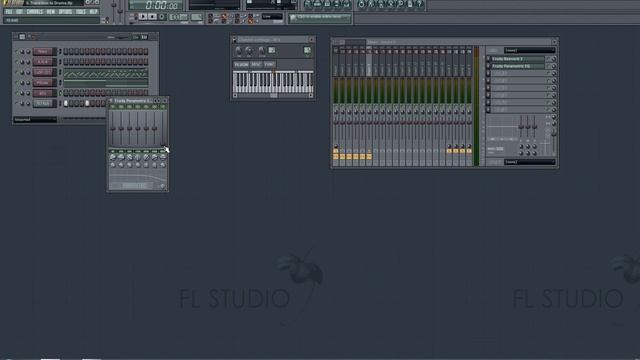
Task: Click the mixer track volume fader beside the EQ
Action: point(554,133)
